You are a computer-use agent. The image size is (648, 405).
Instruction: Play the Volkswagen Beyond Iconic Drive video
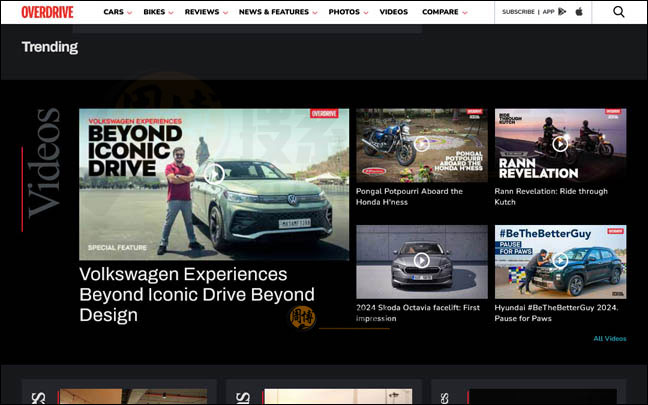[214, 174]
